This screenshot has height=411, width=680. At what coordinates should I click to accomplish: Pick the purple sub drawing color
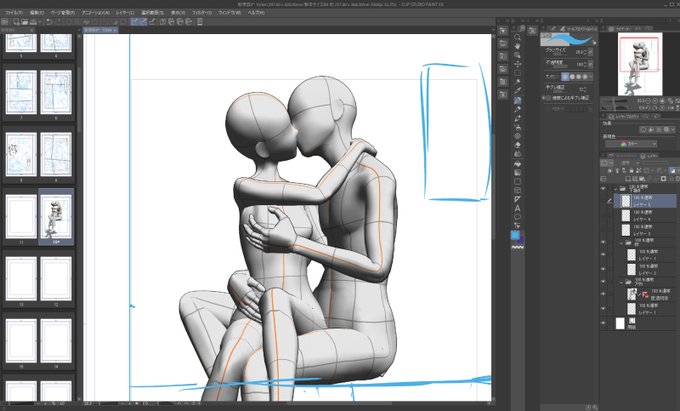tap(521, 239)
